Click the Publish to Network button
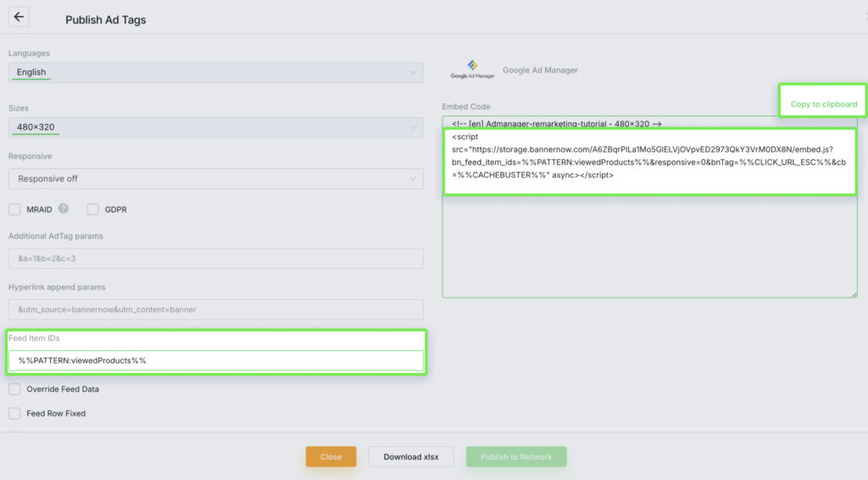This screenshot has width=868, height=480. [x=516, y=457]
